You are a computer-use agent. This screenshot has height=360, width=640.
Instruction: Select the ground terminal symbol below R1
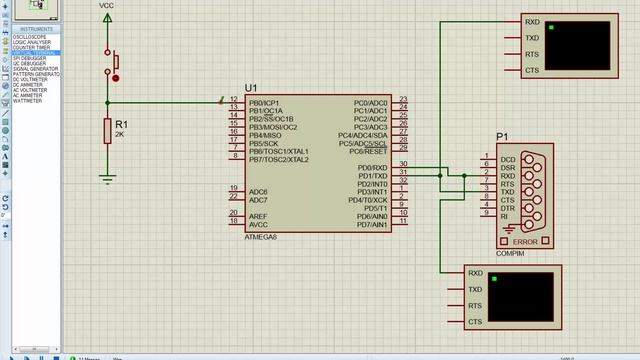click(x=107, y=179)
